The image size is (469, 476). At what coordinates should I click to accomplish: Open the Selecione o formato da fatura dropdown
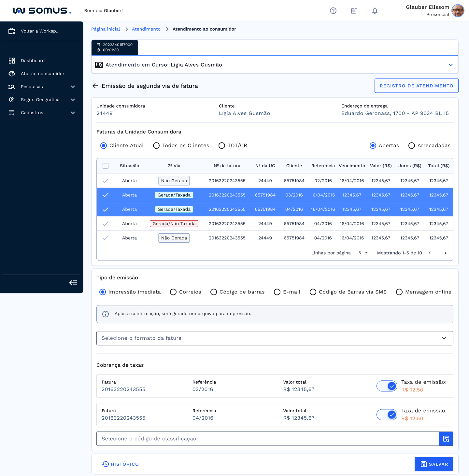tap(275, 338)
